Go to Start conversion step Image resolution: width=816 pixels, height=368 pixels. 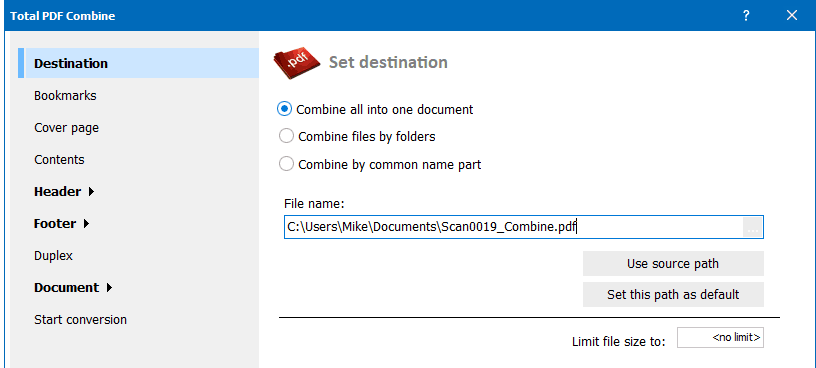click(x=81, y=320)
